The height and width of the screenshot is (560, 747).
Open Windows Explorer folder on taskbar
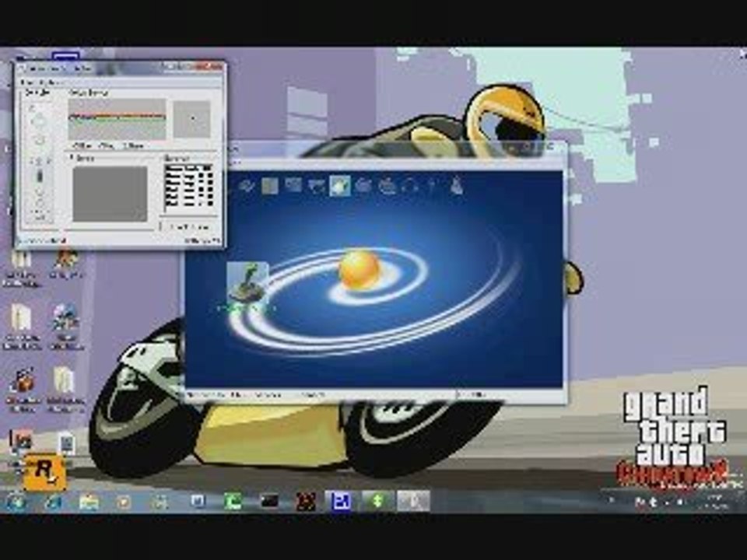[x=89, y=502]
